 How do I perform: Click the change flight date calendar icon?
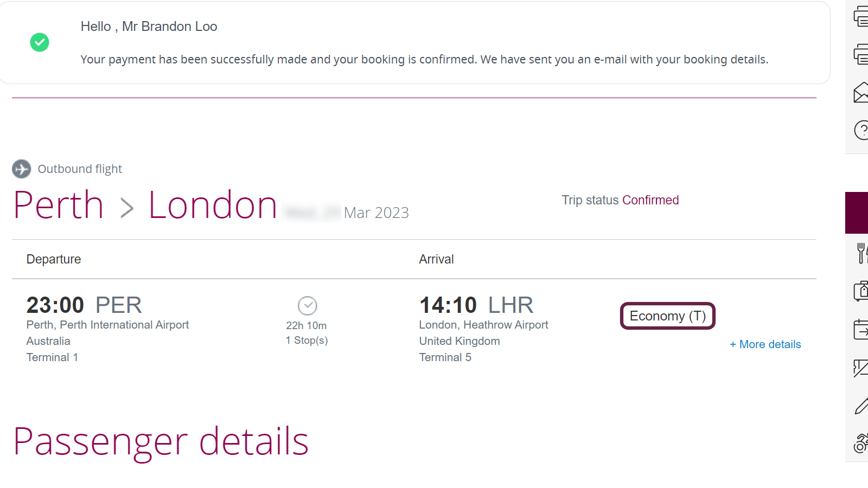(x=861, y=329)
